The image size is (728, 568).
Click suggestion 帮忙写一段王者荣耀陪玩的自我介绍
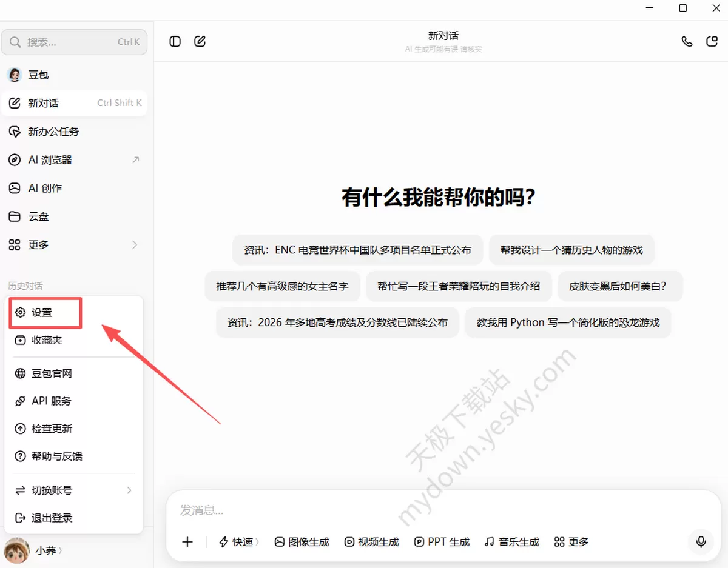tap(459, 286)
